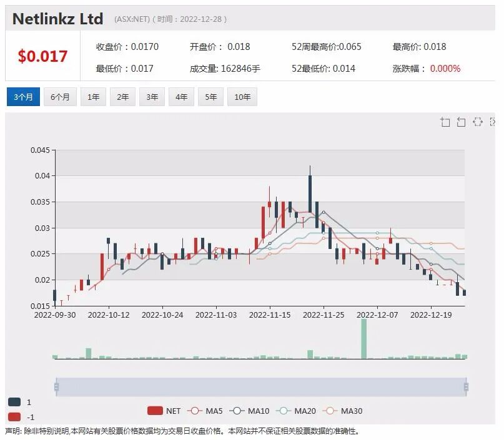Click the 声明 disclaimer text
Screen dimensions: 504x440
pos(182,431)
